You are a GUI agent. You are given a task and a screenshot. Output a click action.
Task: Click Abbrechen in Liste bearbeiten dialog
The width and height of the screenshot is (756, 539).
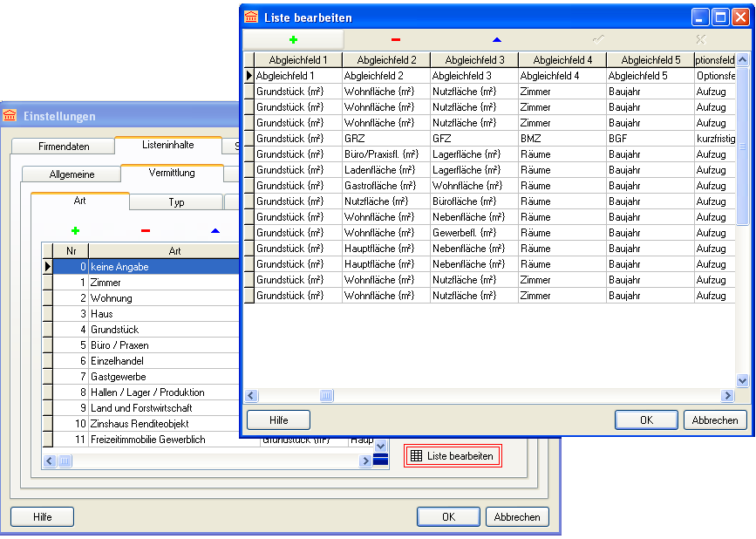click(714, 420)
